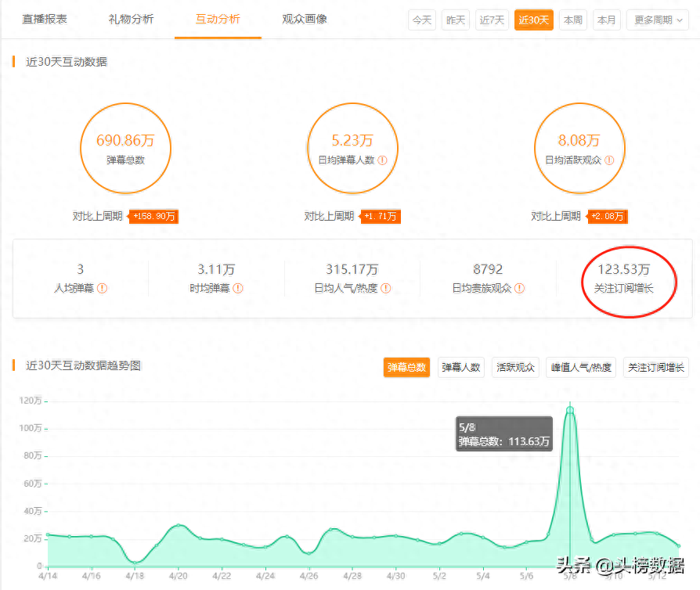Show 关注订阅增长 trend in chart
The height and width of the screenshot is (590, 700).
656,367
